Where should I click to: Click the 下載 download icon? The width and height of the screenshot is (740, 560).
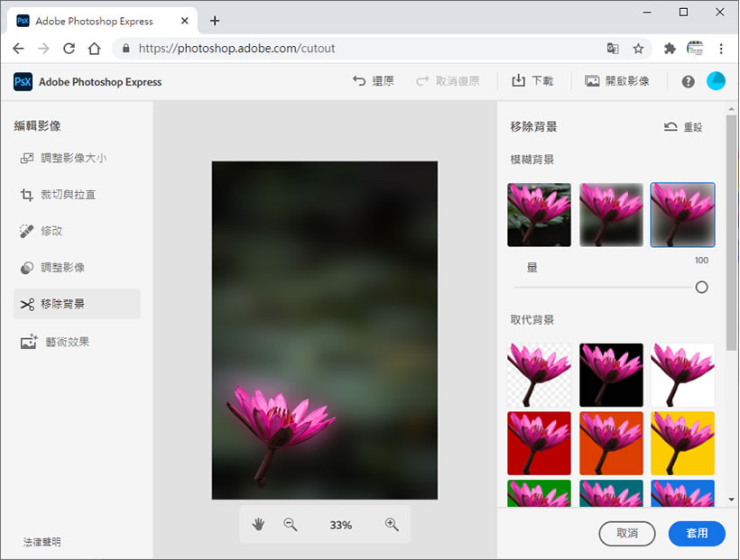click(x=518, y=80)
